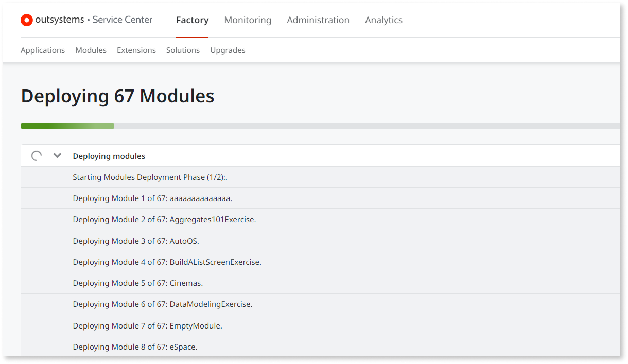Click the OutSystems logo icon

(x=27, y=20)
